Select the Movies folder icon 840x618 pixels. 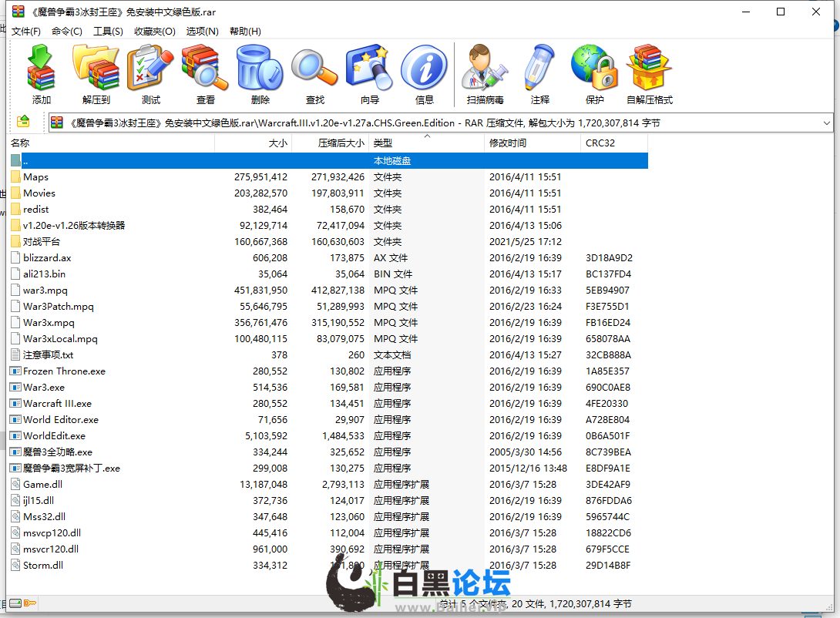click(x=15, y=193)
